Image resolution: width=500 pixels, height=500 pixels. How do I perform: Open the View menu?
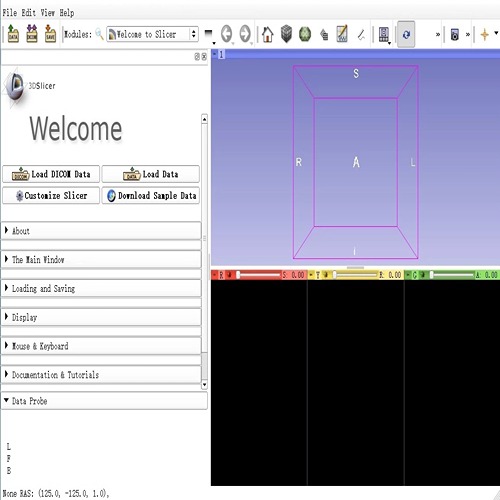pyautogui.click(x=48, y=13)
